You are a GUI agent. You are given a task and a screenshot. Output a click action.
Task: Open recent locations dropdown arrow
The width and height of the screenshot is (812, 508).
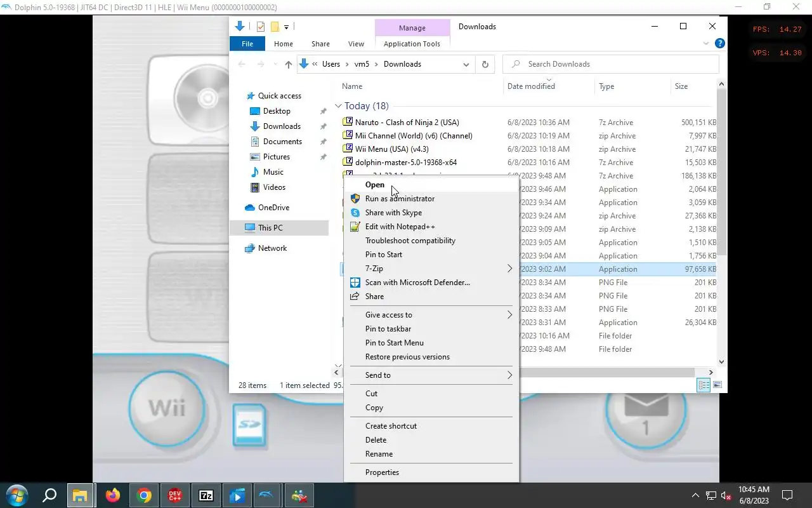(x=275, y=64)
